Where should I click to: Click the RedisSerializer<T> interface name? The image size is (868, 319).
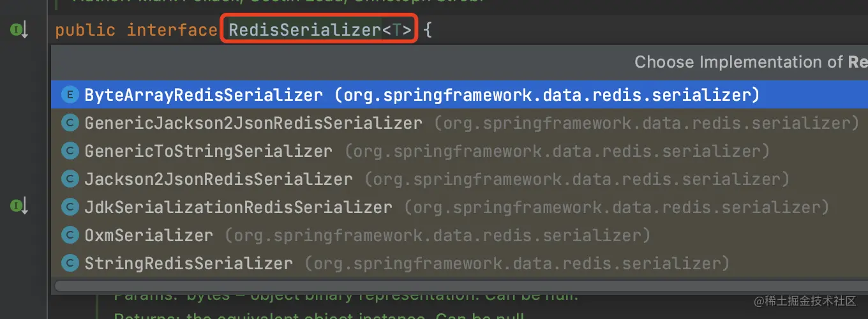[x=320, y=30]
